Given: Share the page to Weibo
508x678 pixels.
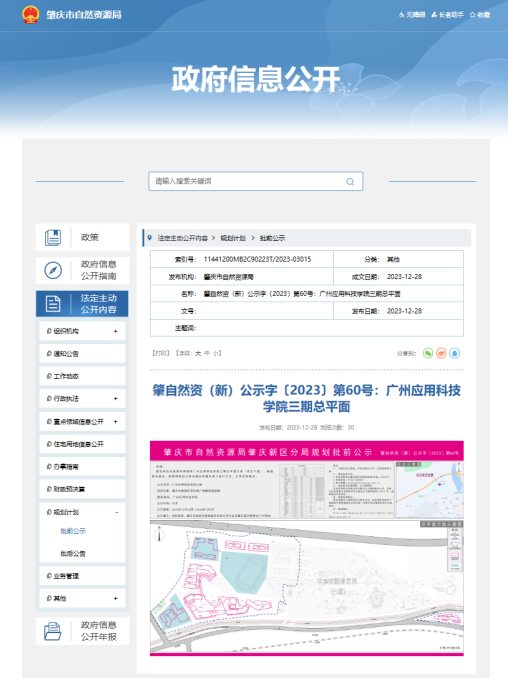Looking at the screenshot, I should (441, 353).
